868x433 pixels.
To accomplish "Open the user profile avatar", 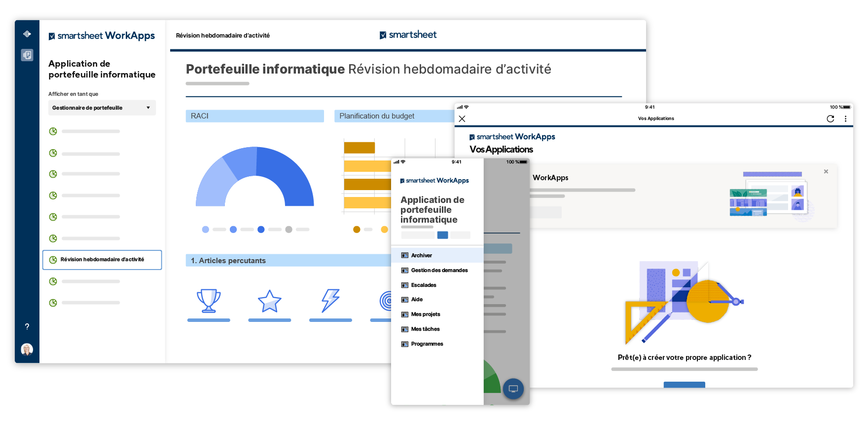I will 27,350.
